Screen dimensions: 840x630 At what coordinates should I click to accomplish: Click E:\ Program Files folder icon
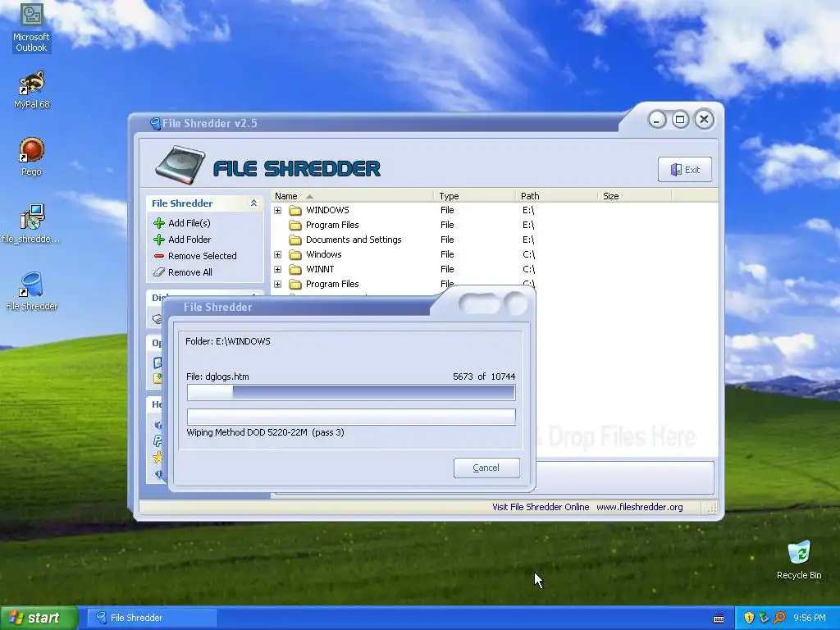pyautogui.click(x=295, y=225)
